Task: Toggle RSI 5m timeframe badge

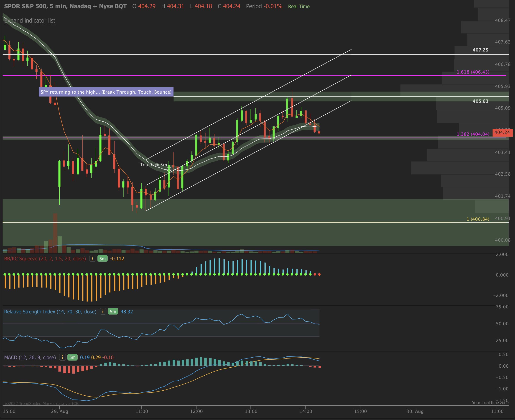Action: pyautogui.click(x=113, y=312)
